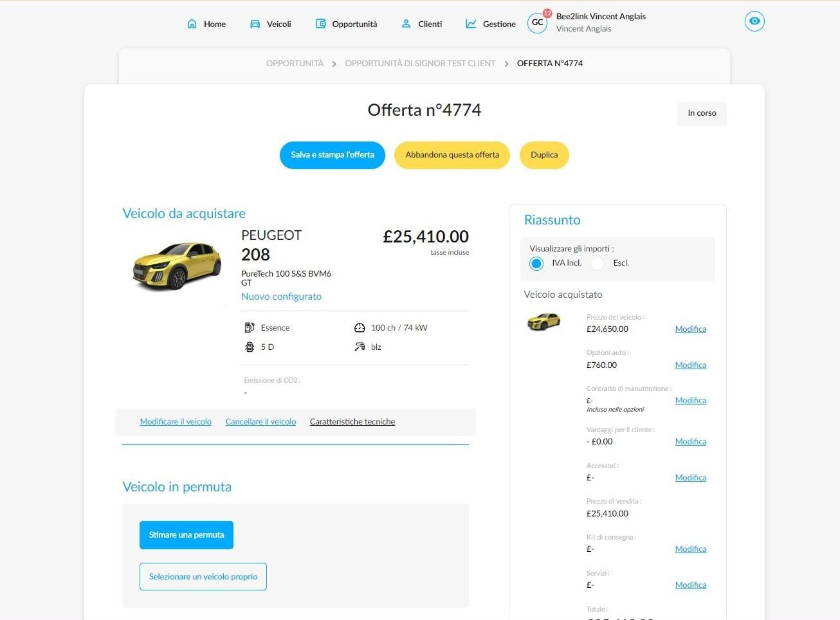Open Veicoli car icon in navigation
This screenshot has height=620, width=840.
255,24
